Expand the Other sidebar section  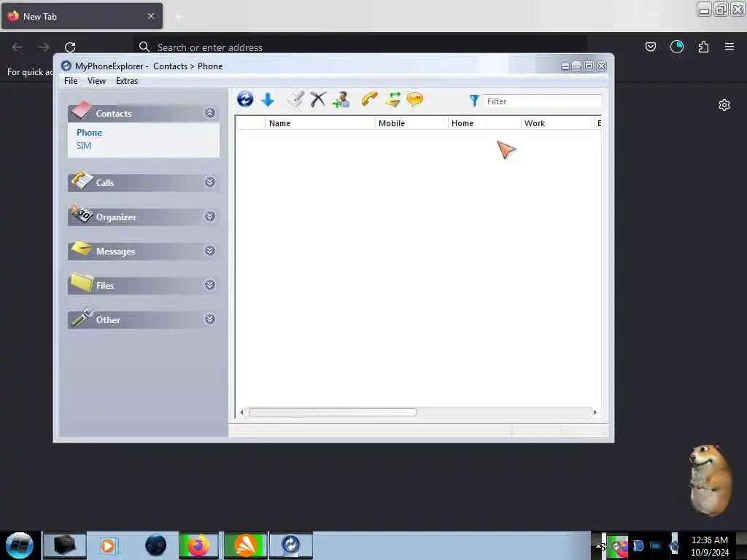click(209, 319)
